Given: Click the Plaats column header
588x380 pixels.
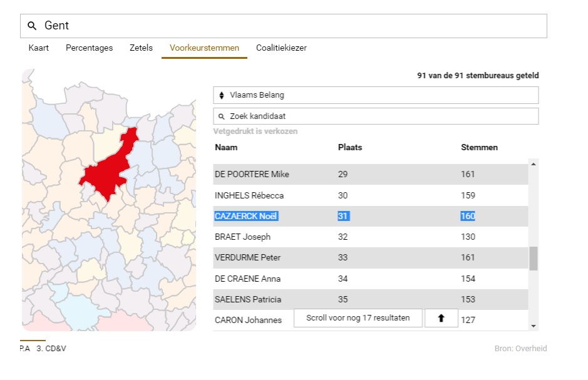Looking at the screenshot, I should 350,147.
